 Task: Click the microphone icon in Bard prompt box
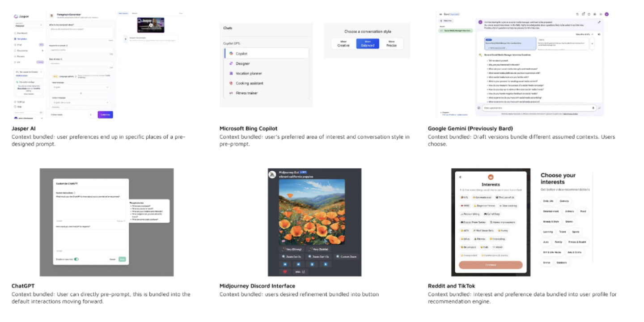tap(593, 108)
